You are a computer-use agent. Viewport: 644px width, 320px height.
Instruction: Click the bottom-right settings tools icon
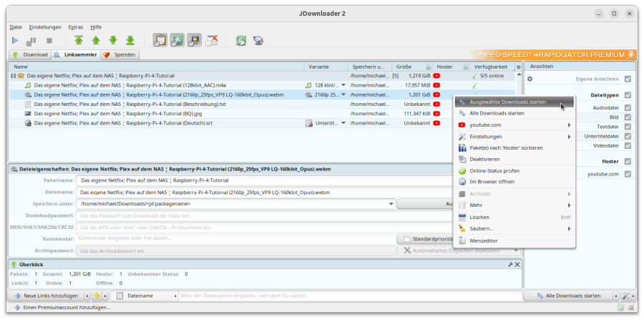625,296
